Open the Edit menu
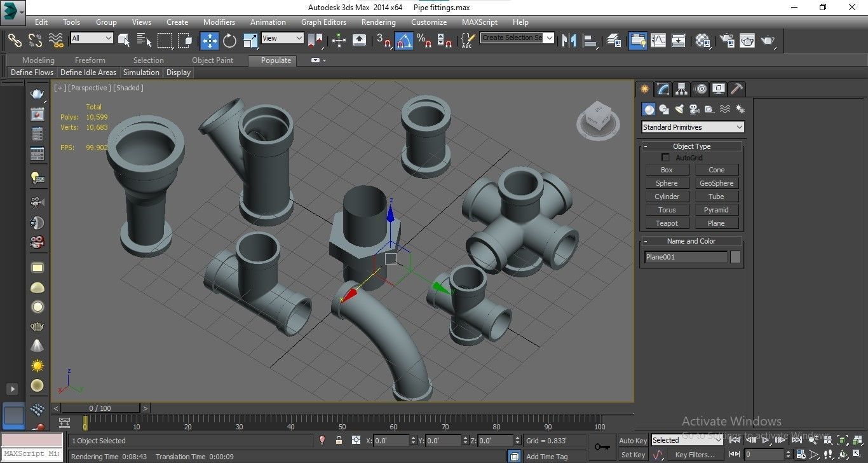This screenshot has width=868, height=463. (x=41, y=22)
